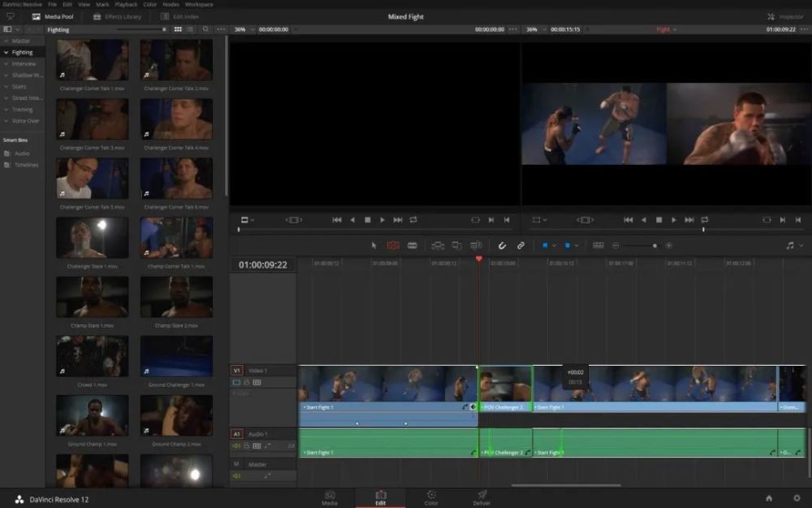
Task: Activate the red Trim edit mode tool
Action: tap(393, 245)
